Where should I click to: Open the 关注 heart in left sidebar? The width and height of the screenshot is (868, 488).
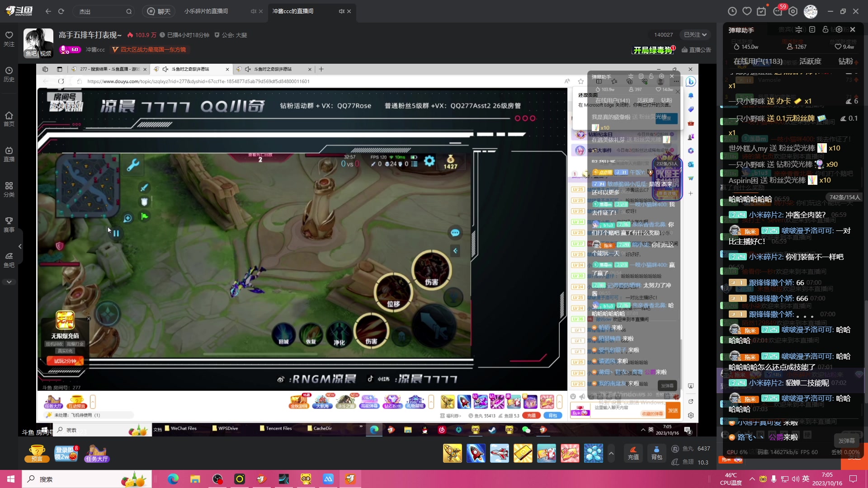[x=9, y=39]
